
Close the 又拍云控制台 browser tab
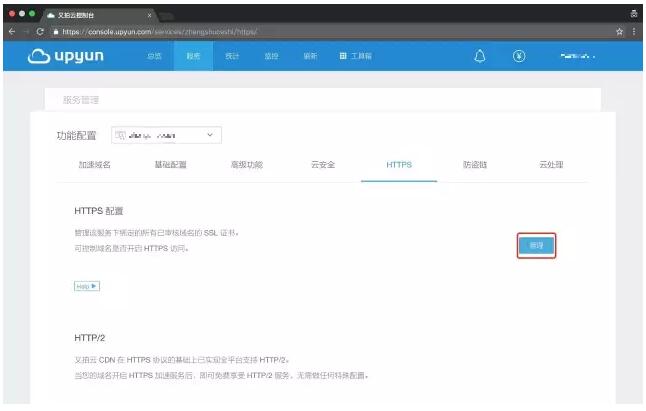click(149, 15)
